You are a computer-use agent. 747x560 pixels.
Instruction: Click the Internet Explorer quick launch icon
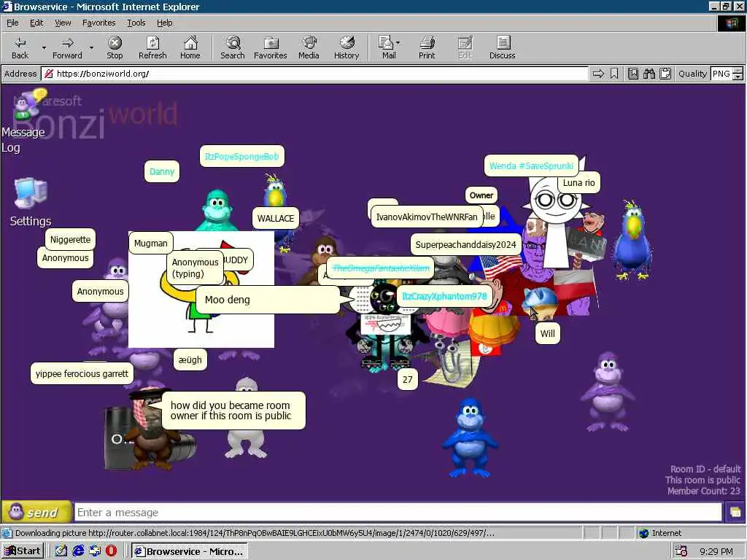pyautogui.click(x=78, y=551)
